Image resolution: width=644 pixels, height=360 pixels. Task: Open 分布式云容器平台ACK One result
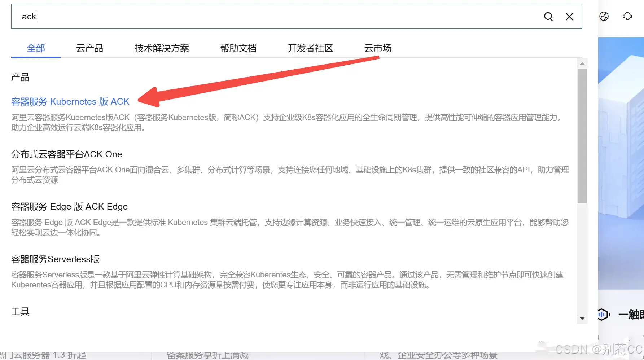tap(67, 154)
